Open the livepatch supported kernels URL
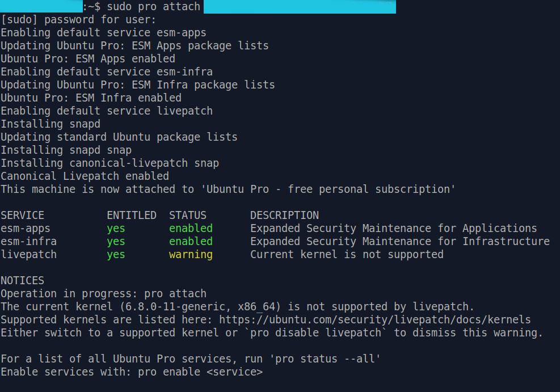Image resolution: width=560 pixels, height=392 pixels. [375, 320]
